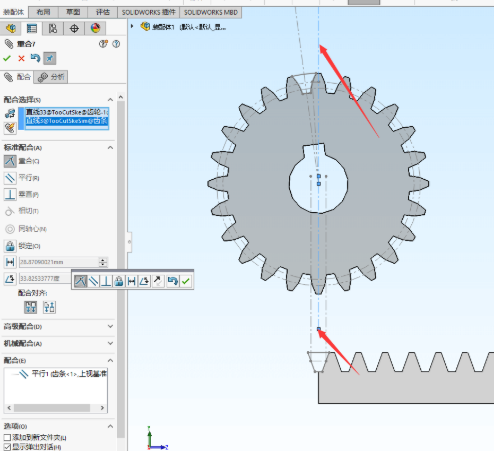Click parallel icon in the popup mate toolbar
Image resolution: width=496 pixels, height=452 pixels.
(x=93, y=281)
